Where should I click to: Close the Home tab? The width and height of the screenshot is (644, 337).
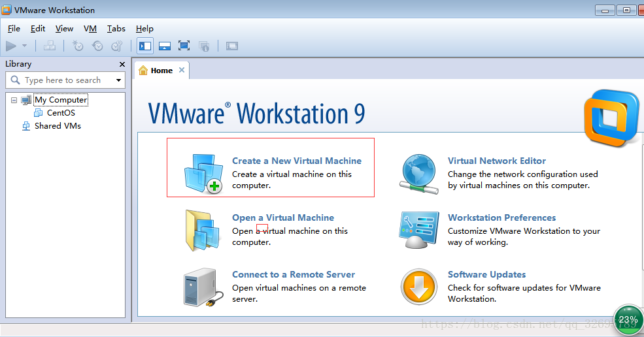[x=182, y=70]
